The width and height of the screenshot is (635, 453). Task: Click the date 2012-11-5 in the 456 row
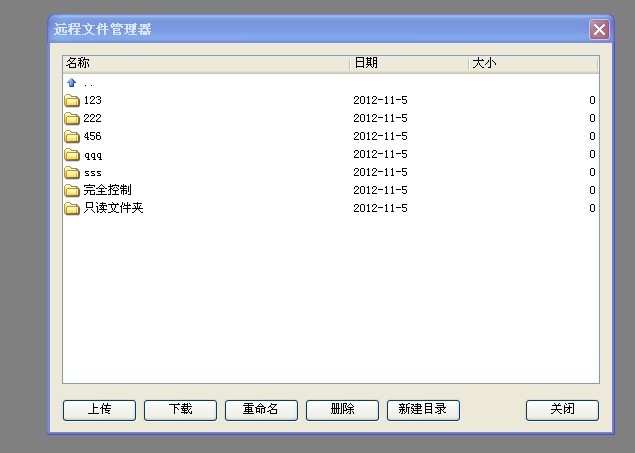380,136
